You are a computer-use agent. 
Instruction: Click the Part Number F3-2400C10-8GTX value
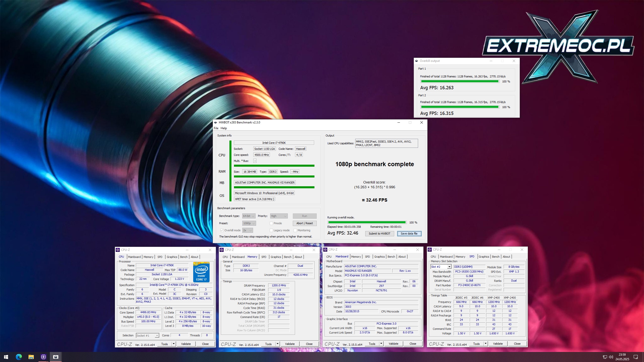click(469, 285)
